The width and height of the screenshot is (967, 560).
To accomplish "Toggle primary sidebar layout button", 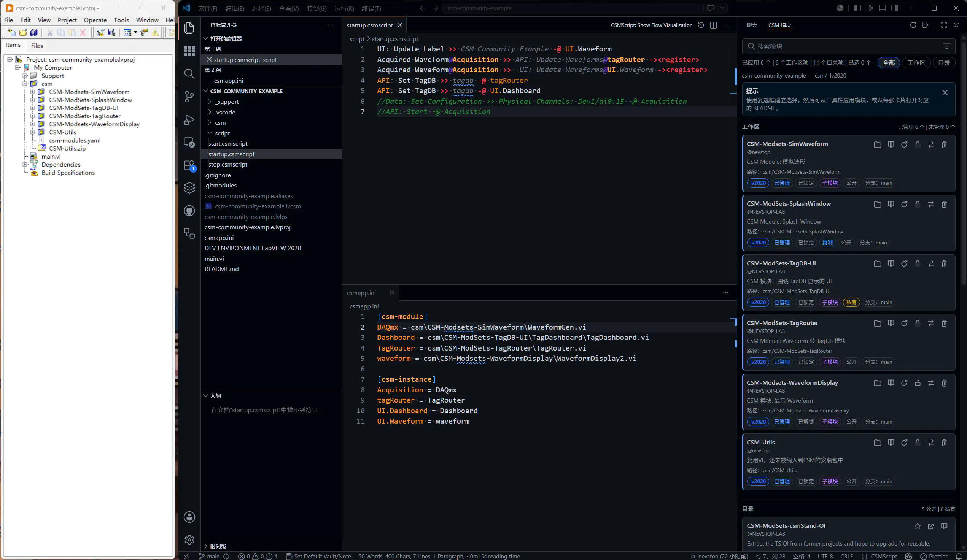I will [x=857, y=8].
